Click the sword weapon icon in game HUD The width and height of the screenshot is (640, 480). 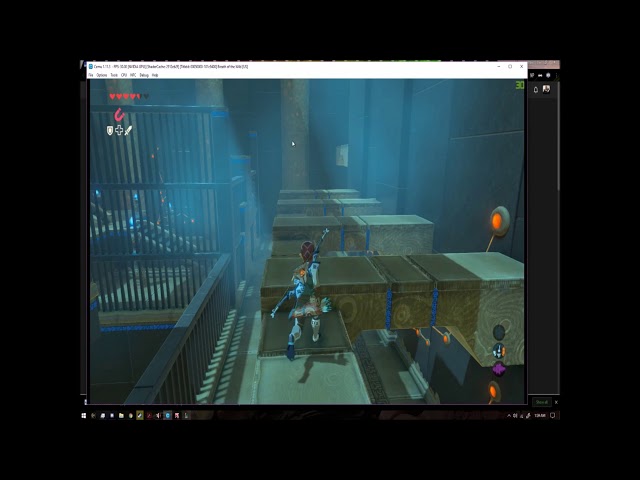(128, 130)
